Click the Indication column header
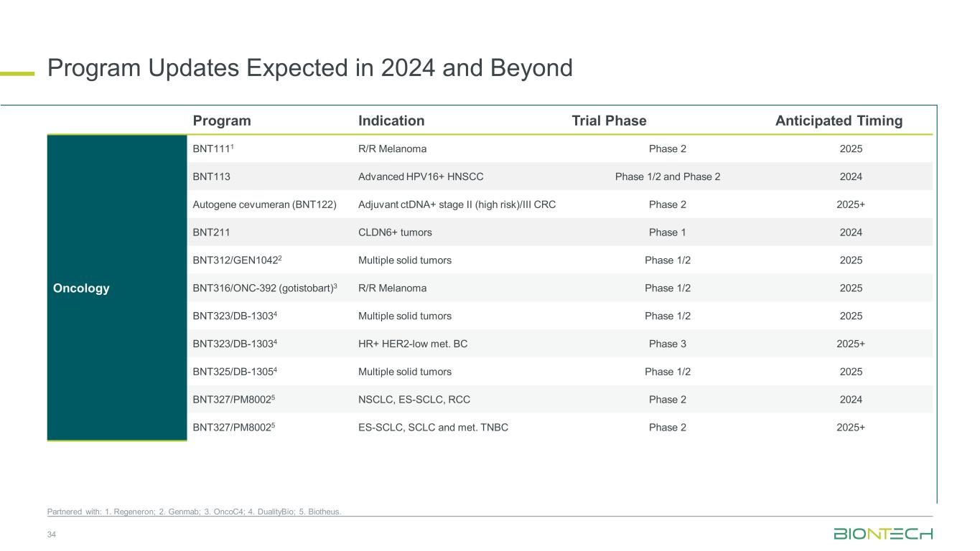Screen dimensions: 980x551 tap(391, 121)
